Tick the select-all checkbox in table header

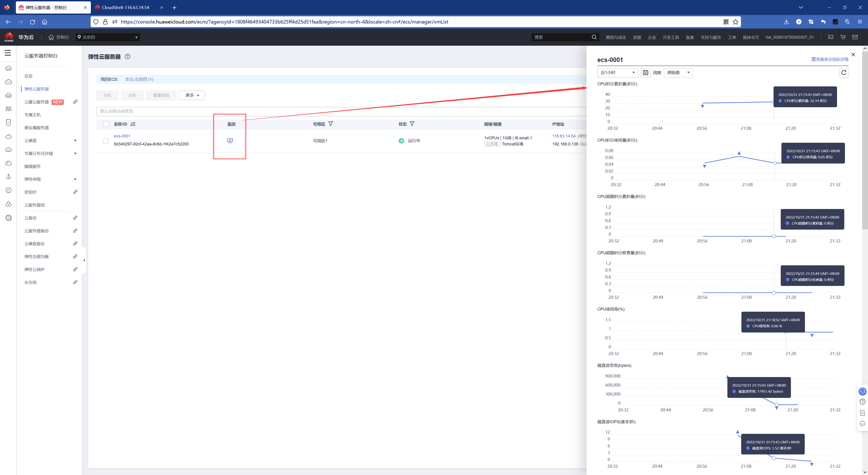point(106,124)
